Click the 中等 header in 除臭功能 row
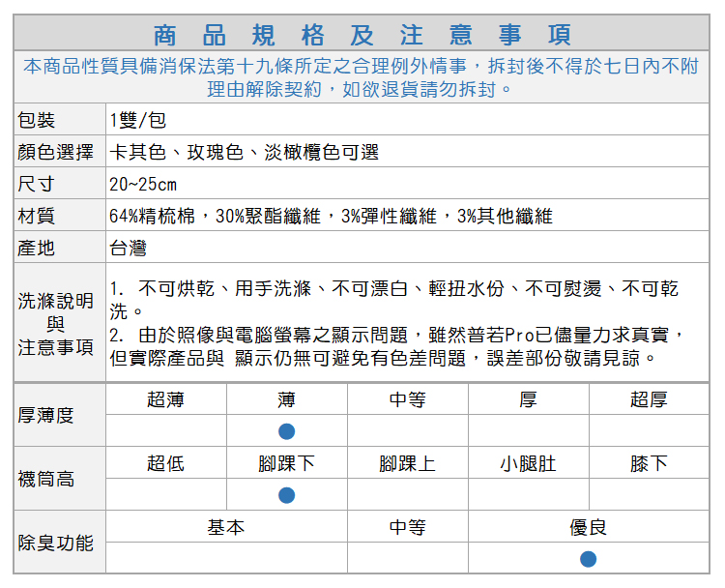 point(407,527)
